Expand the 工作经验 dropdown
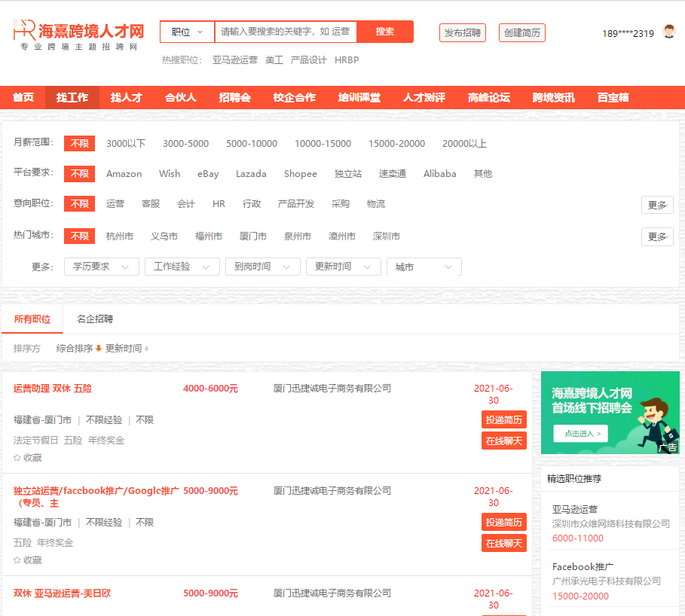Screen dimensions: 685x616 [182, 267]
